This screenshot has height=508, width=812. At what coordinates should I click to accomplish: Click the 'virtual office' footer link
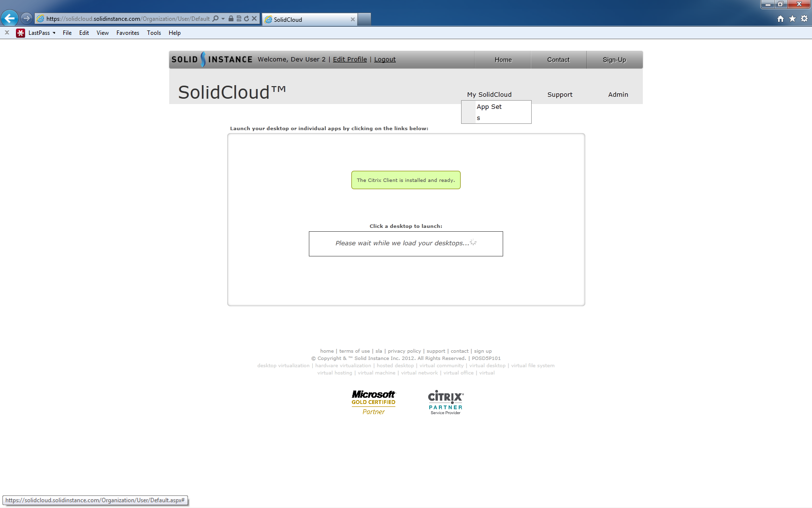tap(458, 373)
